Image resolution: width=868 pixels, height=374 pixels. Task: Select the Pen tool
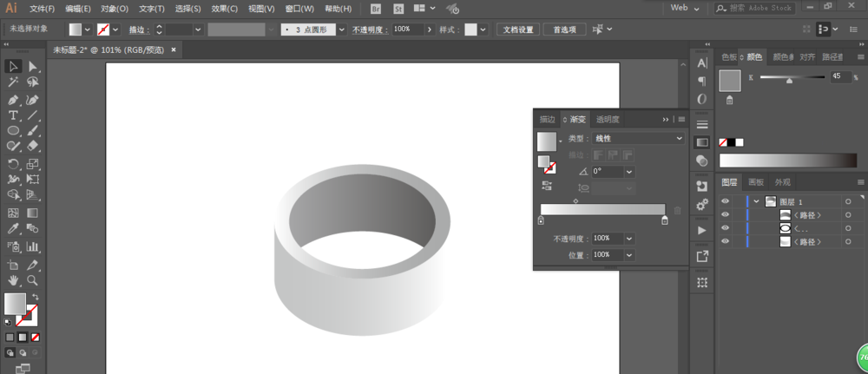(13, 99)
